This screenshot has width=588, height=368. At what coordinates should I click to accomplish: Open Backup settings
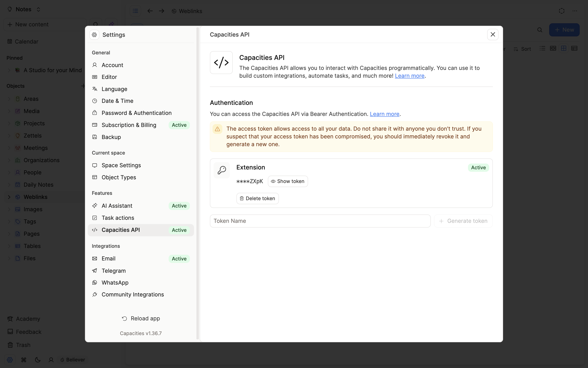point(141,137)
